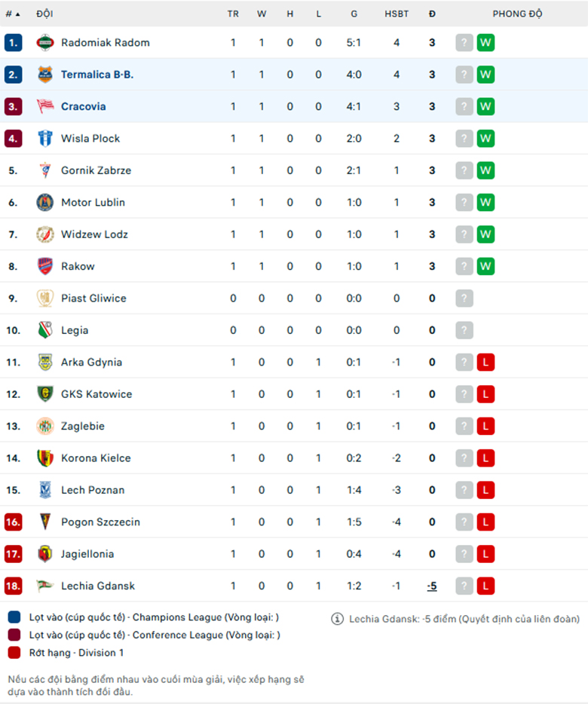Click the Wisla Plock shield logo
This screenshot has height=704, width=588.
coord(45,138)
